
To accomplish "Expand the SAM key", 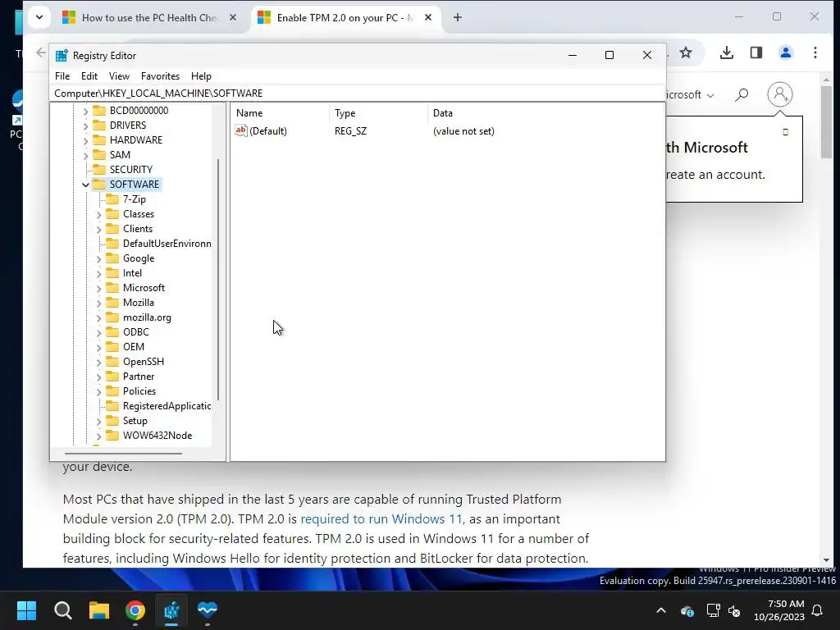I will 85,155.
